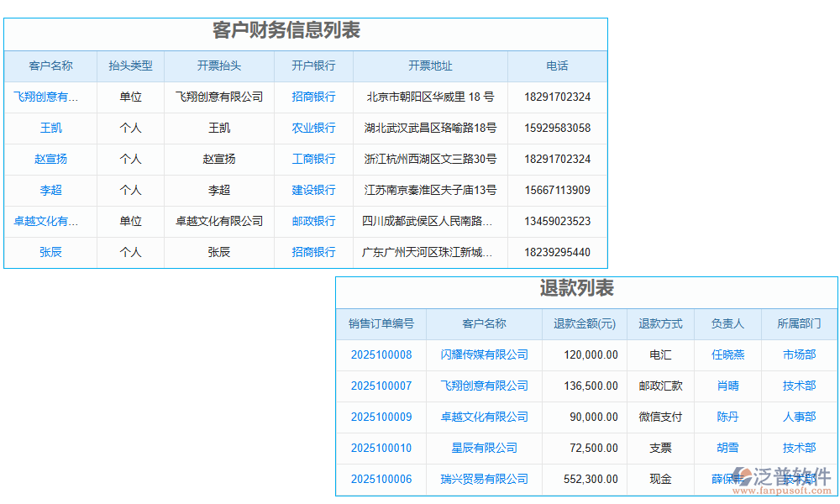Open sales order 2025100008

click(x=382, y=354)
